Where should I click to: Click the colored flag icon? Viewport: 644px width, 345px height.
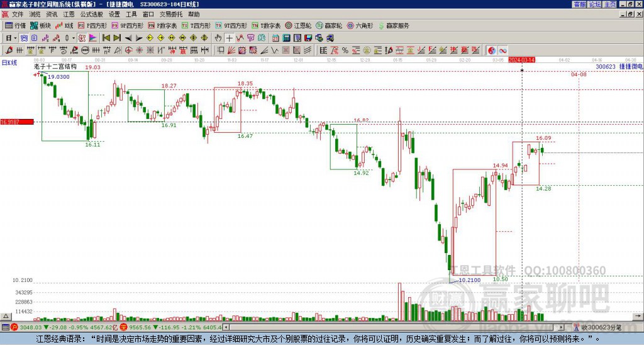click(93, 38)
